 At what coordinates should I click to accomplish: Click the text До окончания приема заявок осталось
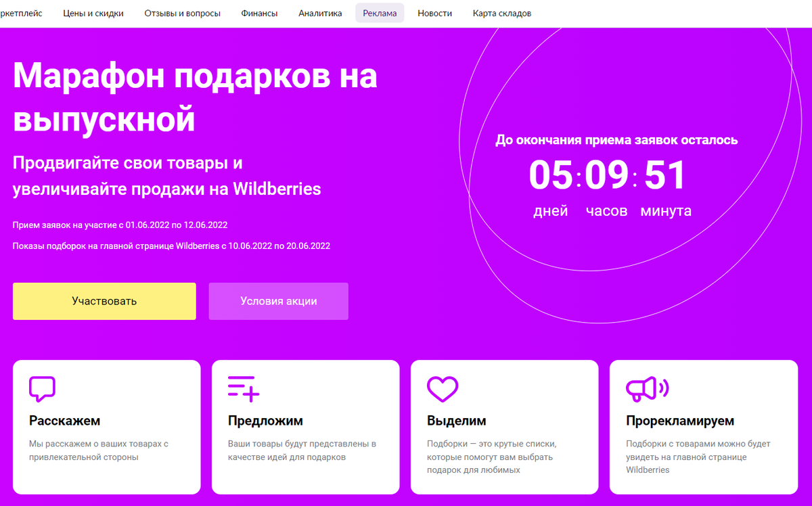[616, 140]
